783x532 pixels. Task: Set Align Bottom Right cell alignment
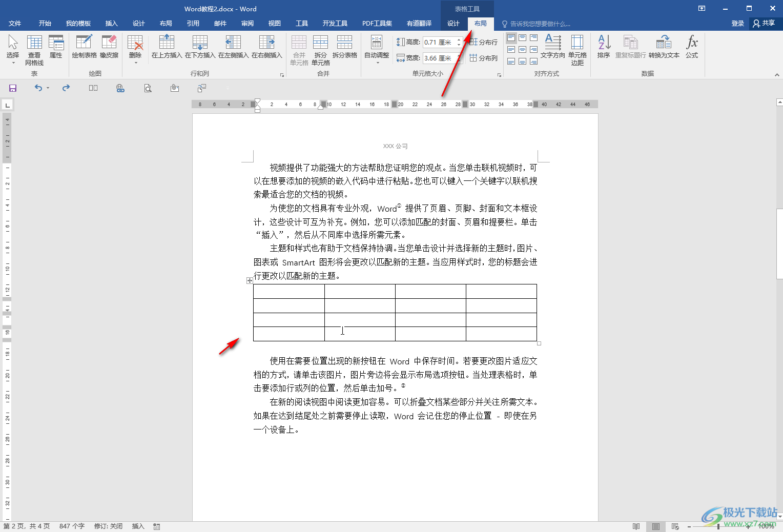point(533,62)
